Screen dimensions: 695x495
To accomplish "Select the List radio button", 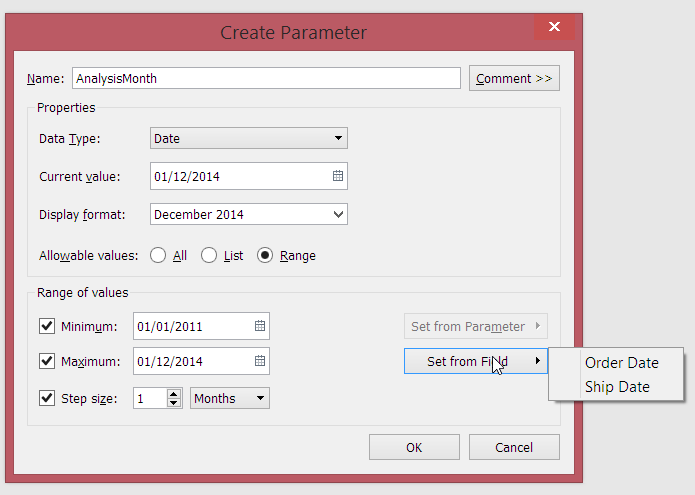I will pos(209,255).
